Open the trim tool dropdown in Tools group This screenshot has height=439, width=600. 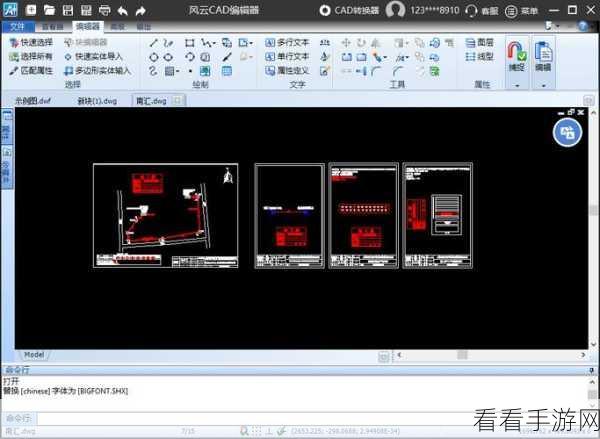385,57
